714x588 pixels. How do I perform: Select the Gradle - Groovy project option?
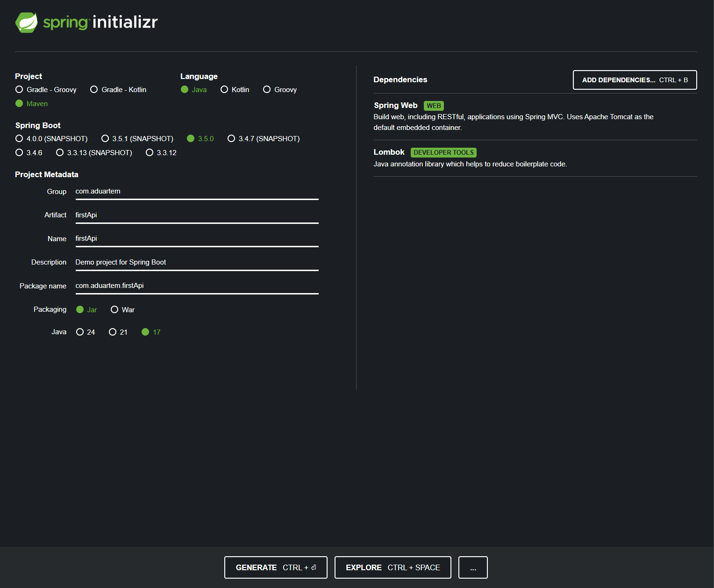46,90
